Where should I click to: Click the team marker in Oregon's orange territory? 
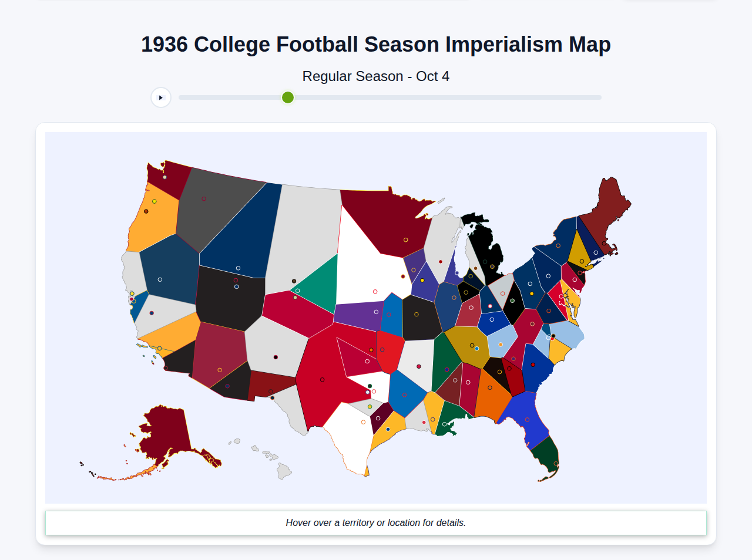coord(154,201)
